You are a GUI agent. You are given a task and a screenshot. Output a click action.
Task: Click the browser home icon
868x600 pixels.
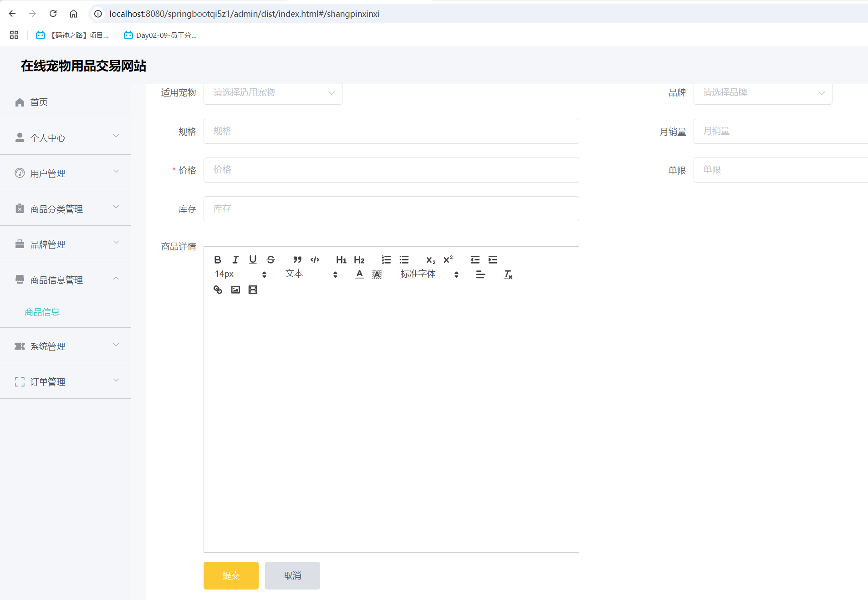(73, 14)
